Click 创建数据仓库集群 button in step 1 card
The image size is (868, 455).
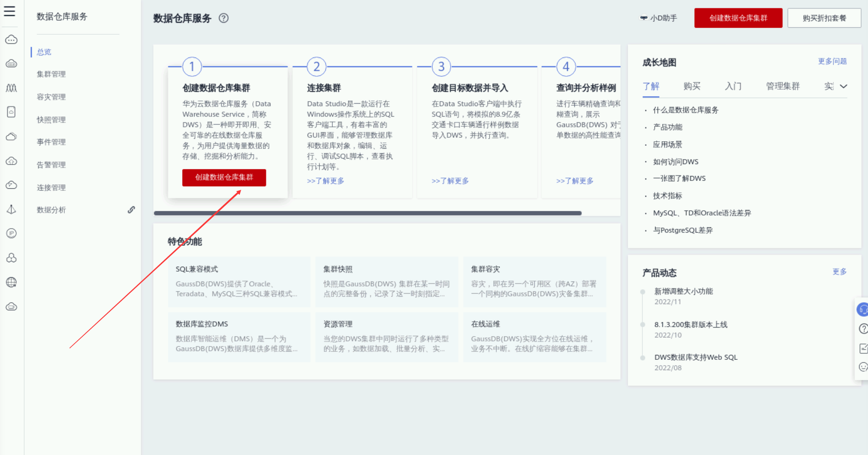click(x=224, y=177)
